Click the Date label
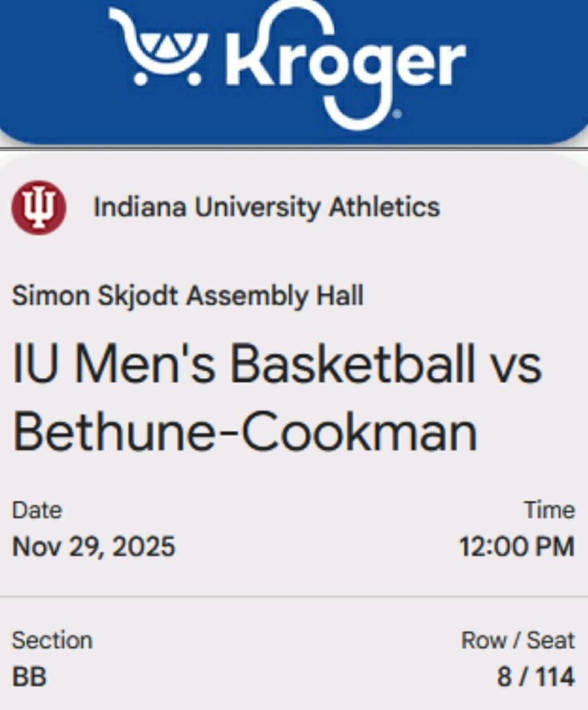This screenshot has height=710, width=588. click(x=37, y=510)
